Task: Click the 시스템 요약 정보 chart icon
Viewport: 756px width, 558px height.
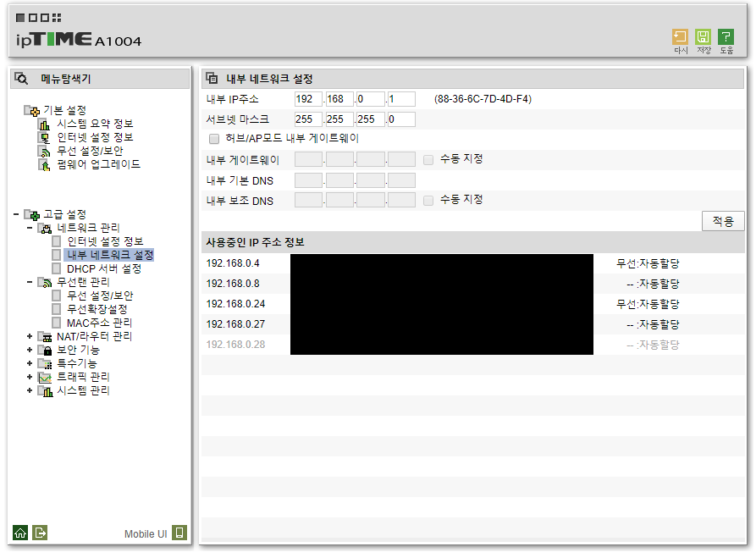Action: (44, 124)
